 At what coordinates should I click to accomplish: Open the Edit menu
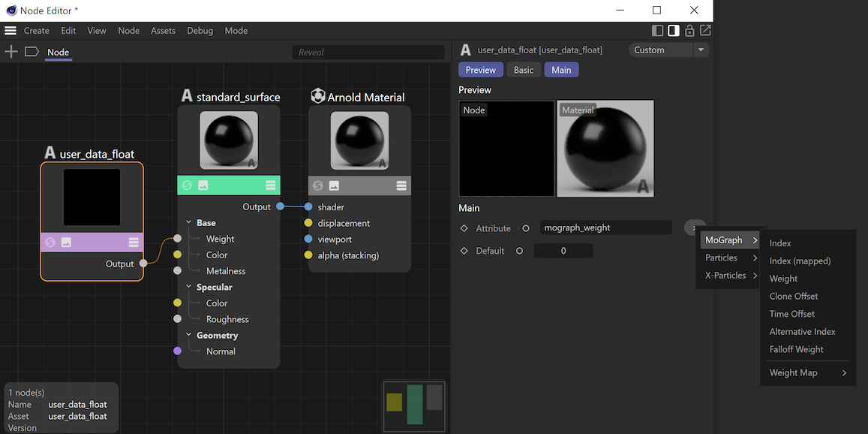coord(68,31)
